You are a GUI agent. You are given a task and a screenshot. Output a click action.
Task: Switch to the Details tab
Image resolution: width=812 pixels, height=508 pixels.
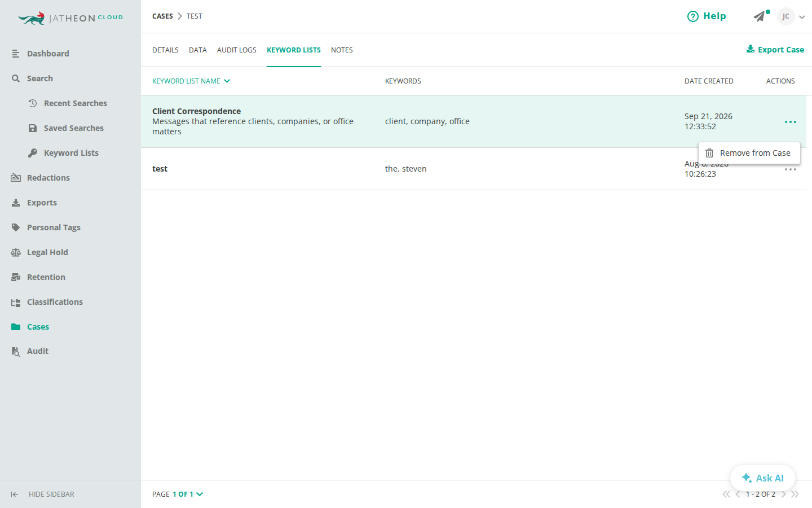165,50
